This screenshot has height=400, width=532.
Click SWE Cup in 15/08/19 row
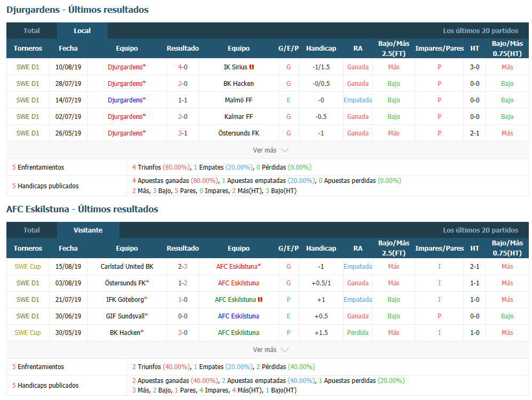(28, 267)
